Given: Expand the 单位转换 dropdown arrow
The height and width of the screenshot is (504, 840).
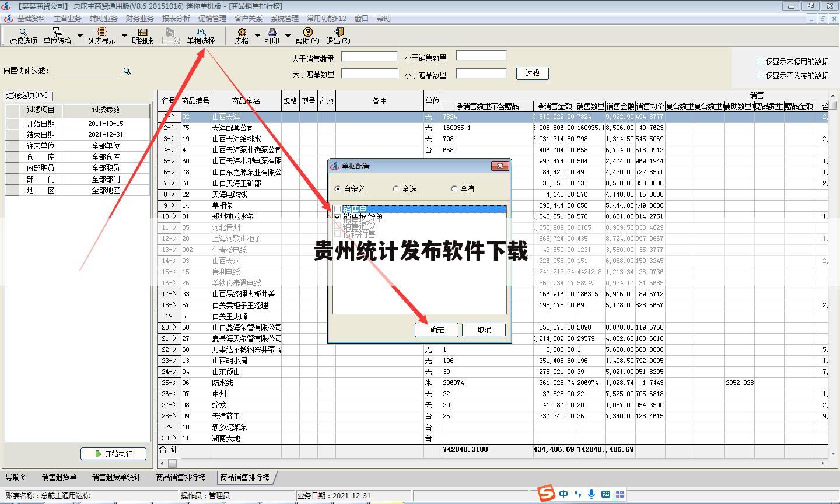Looking at the screenshot, I should tap(80, 36).
